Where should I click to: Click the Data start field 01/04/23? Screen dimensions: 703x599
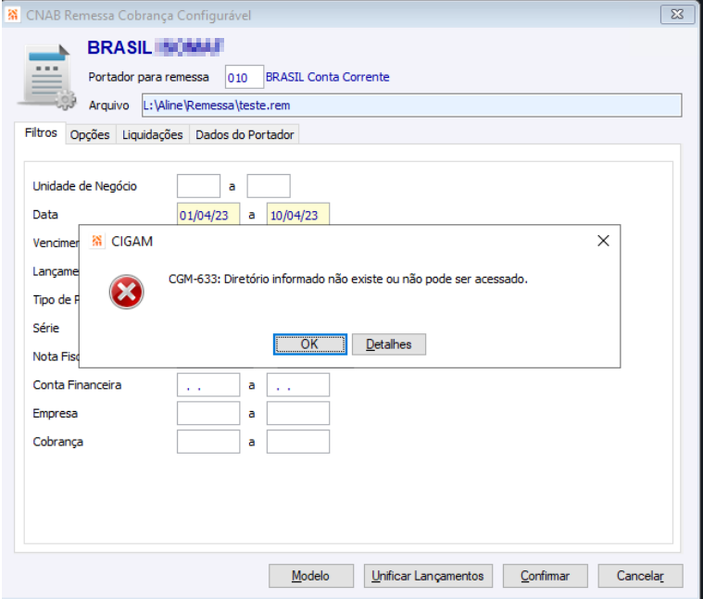tap(208, 214)
